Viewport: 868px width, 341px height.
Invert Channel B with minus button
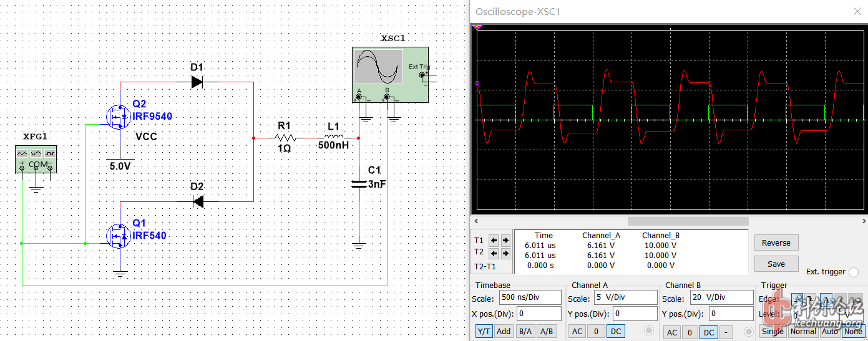[x=726, y=333]
